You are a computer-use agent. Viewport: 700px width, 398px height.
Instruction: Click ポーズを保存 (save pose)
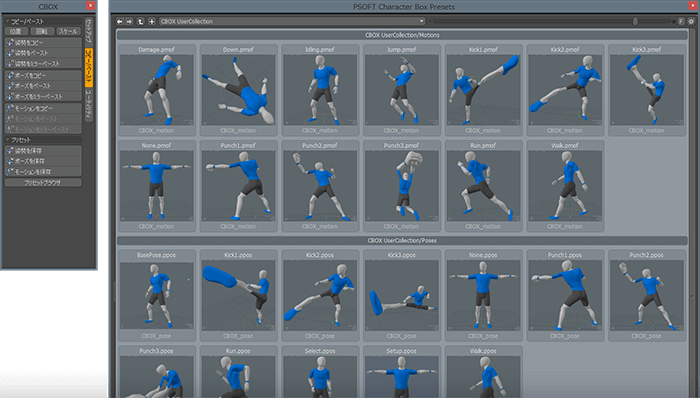coord(43,161)
